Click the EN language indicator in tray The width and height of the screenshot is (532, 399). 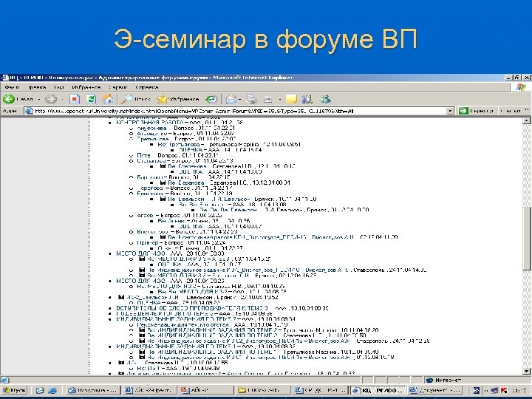[x=477, y=391]
